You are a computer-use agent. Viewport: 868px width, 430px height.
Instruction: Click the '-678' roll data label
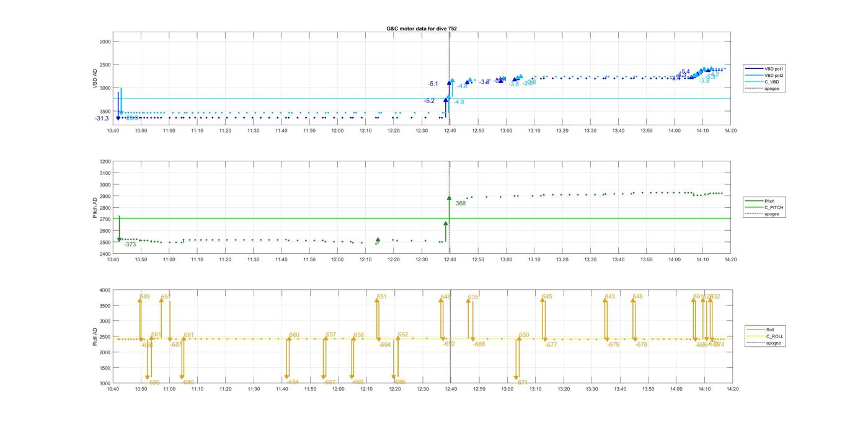pos(642,344)
